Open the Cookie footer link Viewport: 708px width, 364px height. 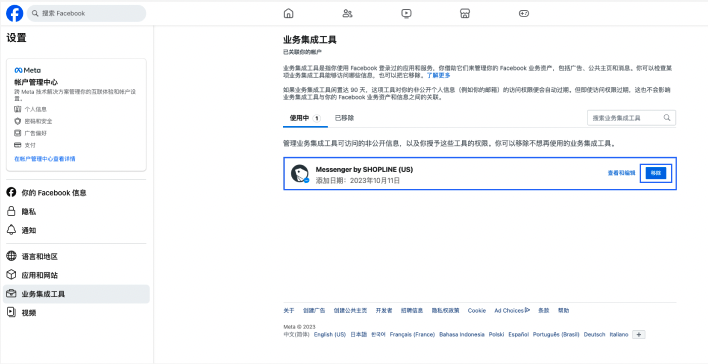click(x=477, y=311)
